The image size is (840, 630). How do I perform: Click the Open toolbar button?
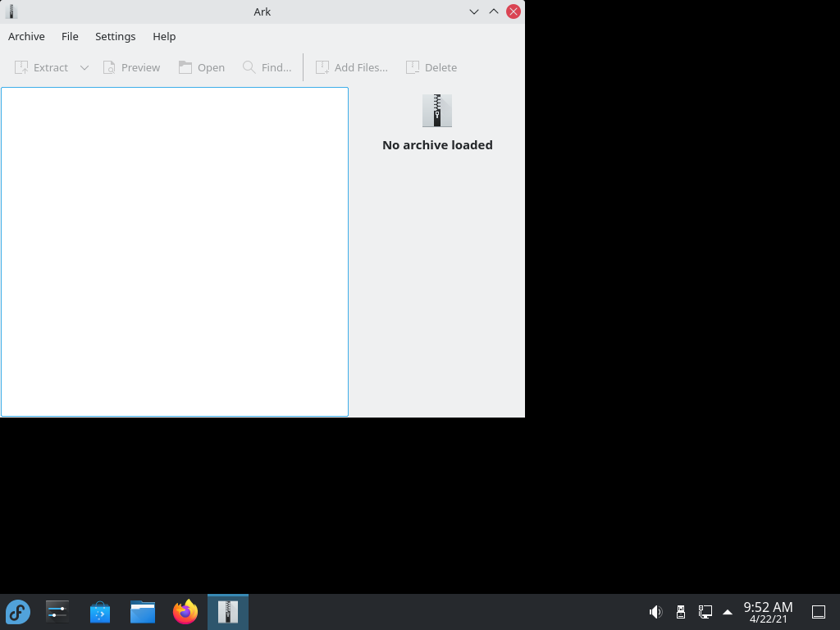point(202,67)
